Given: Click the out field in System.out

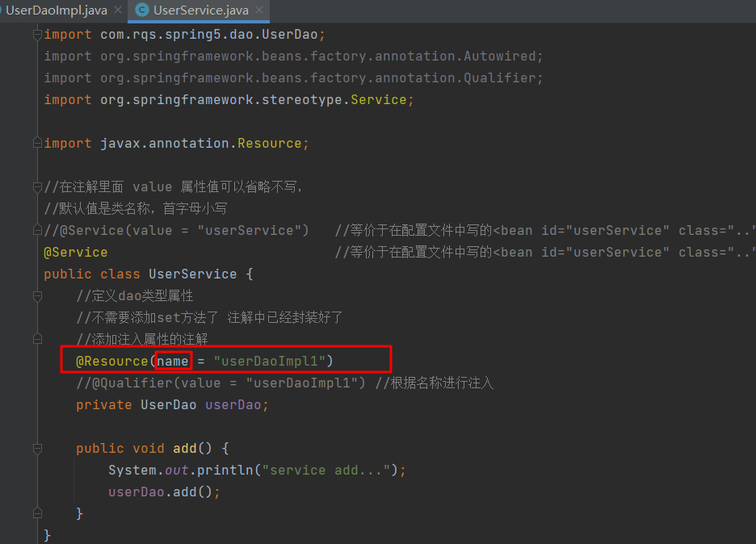Looking at the screenshot, I should click(176, 471).
